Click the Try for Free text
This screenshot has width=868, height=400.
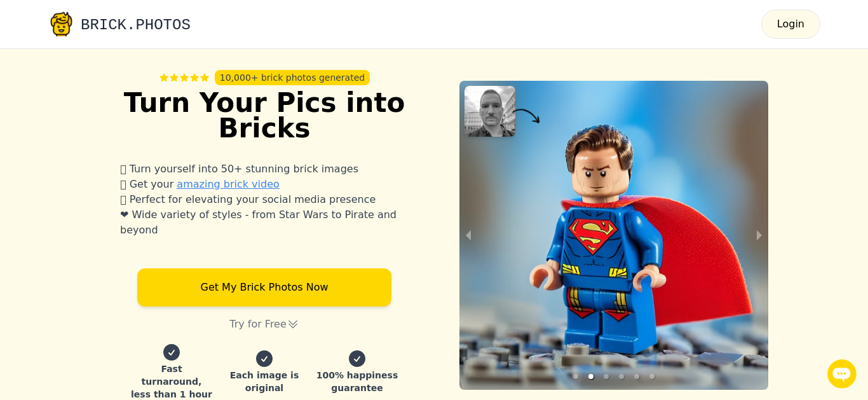pos(258,324)
